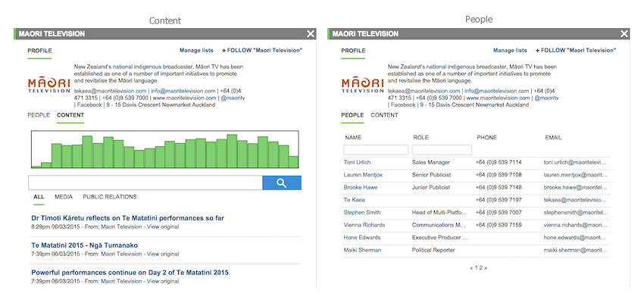
Task: Select PROFILE tab in Content panel
Action: 40,51
